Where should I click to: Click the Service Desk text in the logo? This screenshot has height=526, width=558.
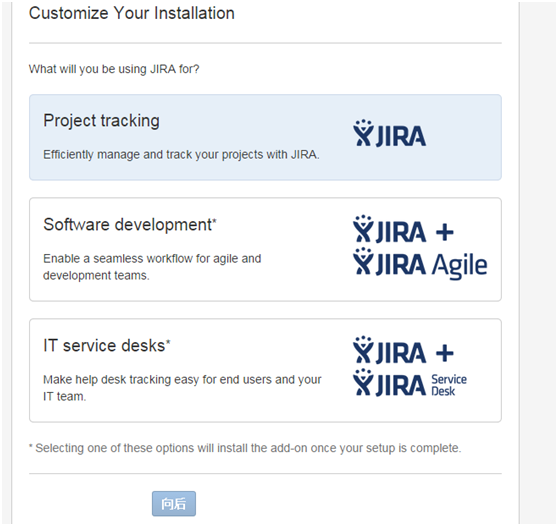point(449,385)
